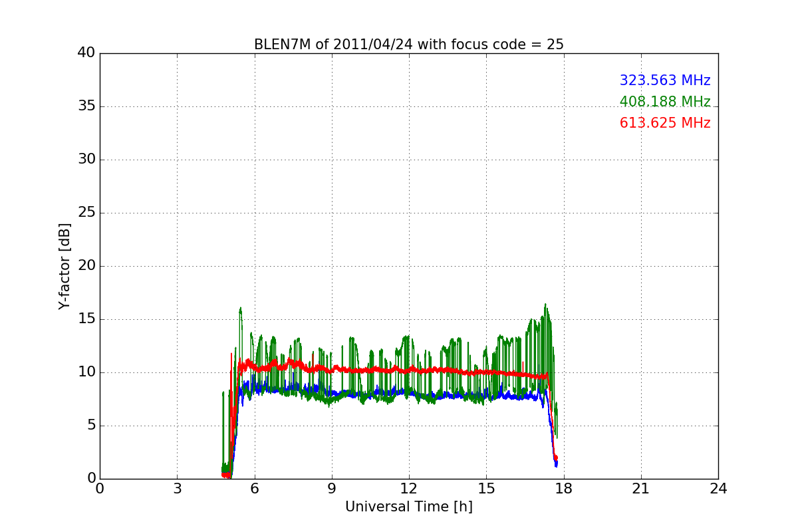
Task: Click the y-axis tick label 40
Action: pyautogui.click(x=86, y=53)
